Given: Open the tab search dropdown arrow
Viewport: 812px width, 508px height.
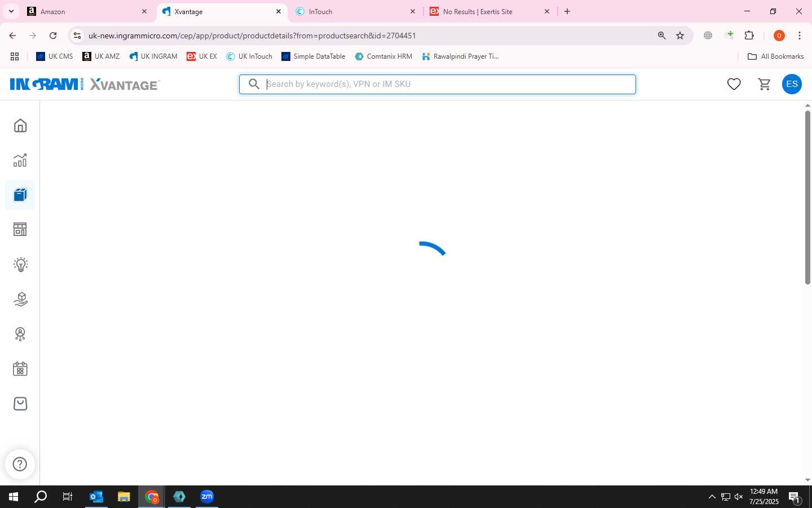Looking at the screenshot, I should pos(11,11).
